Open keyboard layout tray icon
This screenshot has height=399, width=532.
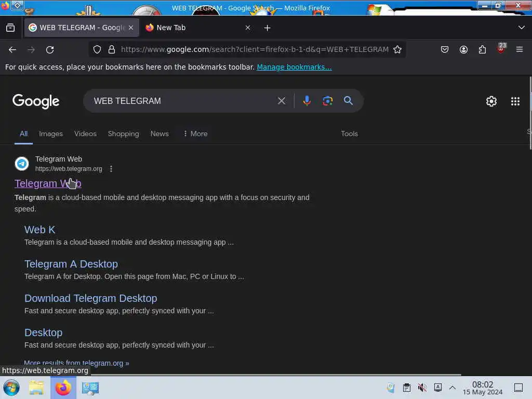437,388
